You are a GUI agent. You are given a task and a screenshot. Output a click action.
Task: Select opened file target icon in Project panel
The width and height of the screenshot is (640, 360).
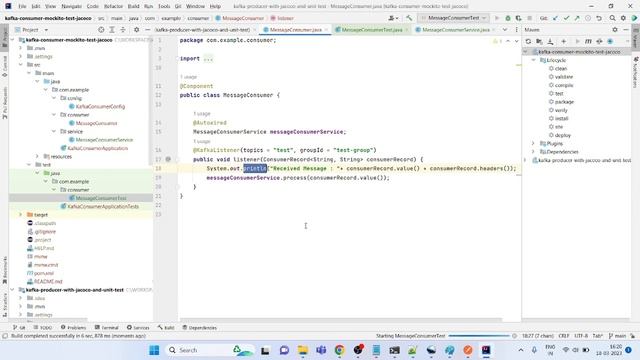pos(101,30)
